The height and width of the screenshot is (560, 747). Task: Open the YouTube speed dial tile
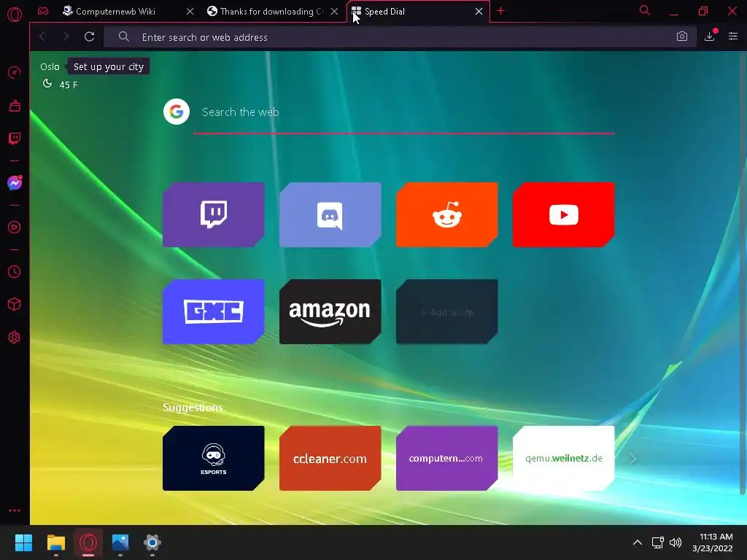(564, 215)
